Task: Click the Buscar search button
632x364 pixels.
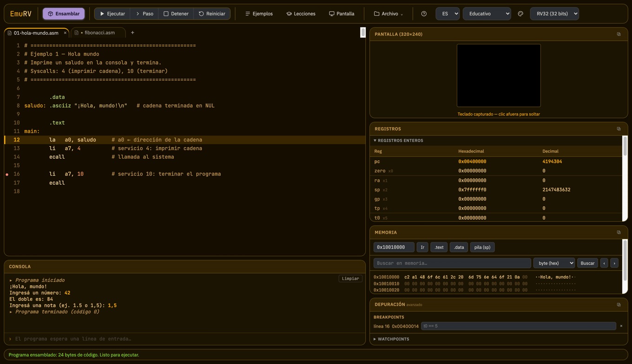Action: 587,263
